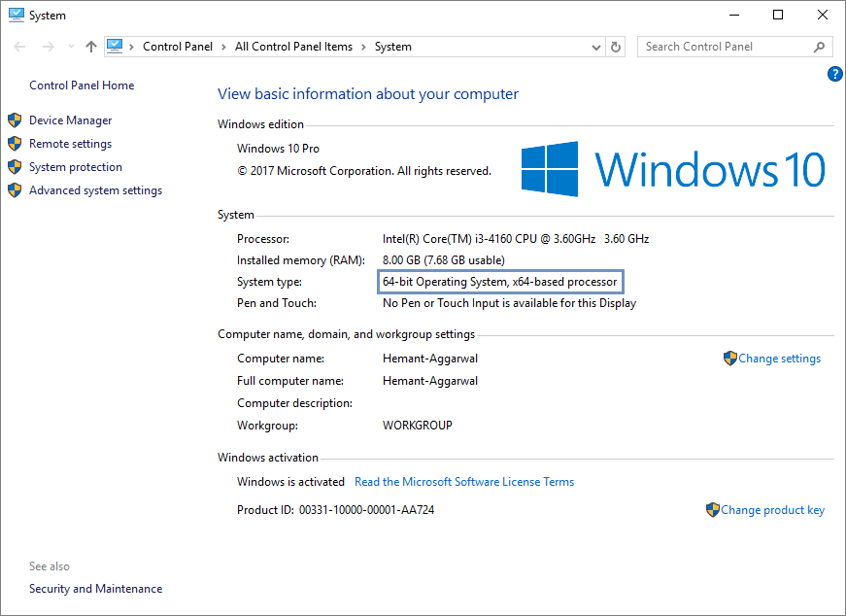The height and width of the screenshot is (616, 846).
Task: Click the computer icon in address bar
Action: click(x=115, y=47)
